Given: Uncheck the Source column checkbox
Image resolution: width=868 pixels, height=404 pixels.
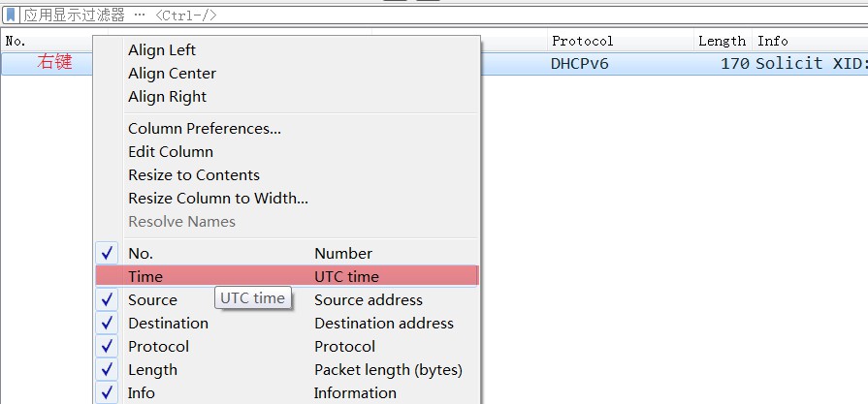Looking at the screenshot, I should tap(109, 300).
